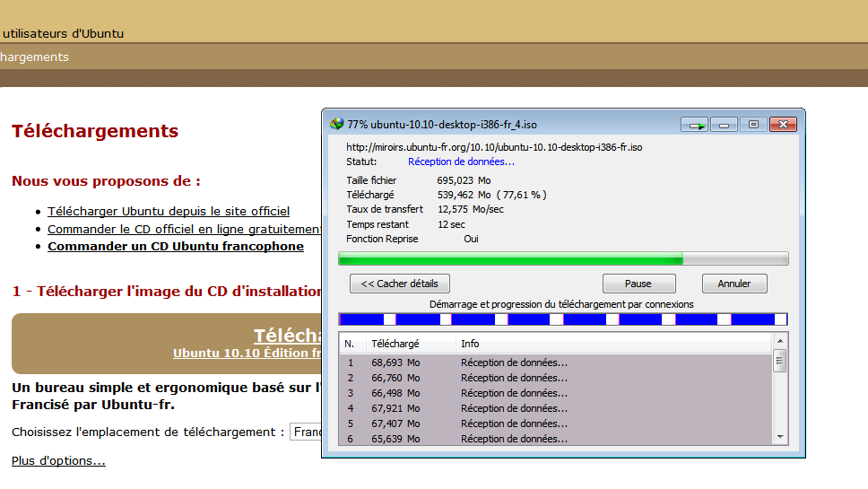The height and width of the screenshot is (489, 868).
Task: Click the download URL text in dialog
Action: click(494, 147)
